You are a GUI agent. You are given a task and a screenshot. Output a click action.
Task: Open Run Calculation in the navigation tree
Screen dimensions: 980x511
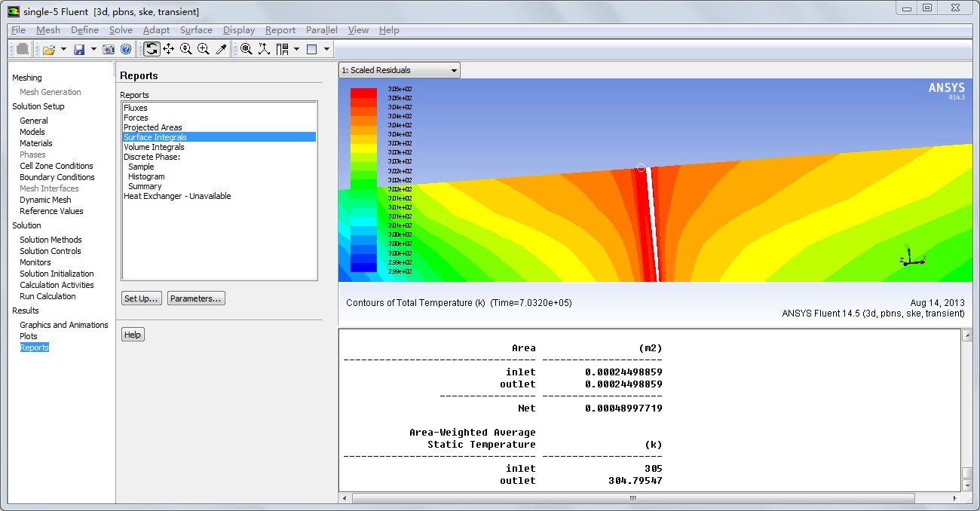[47, 296]
